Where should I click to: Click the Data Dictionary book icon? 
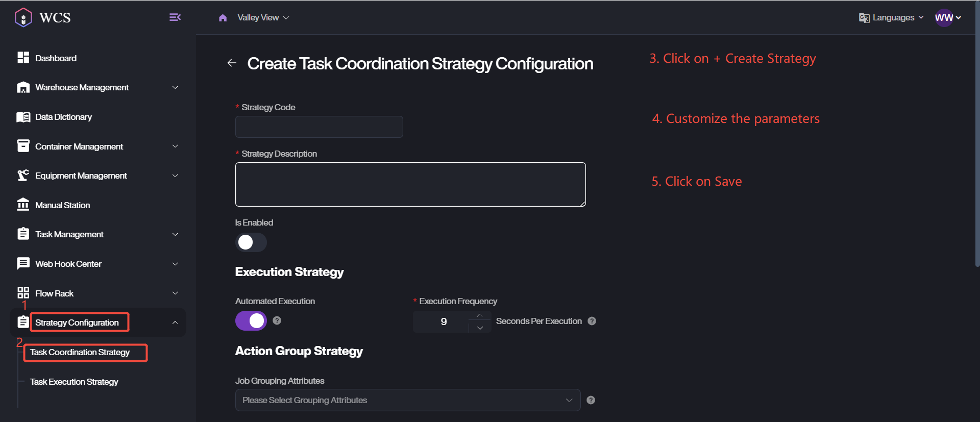point(23,117)
